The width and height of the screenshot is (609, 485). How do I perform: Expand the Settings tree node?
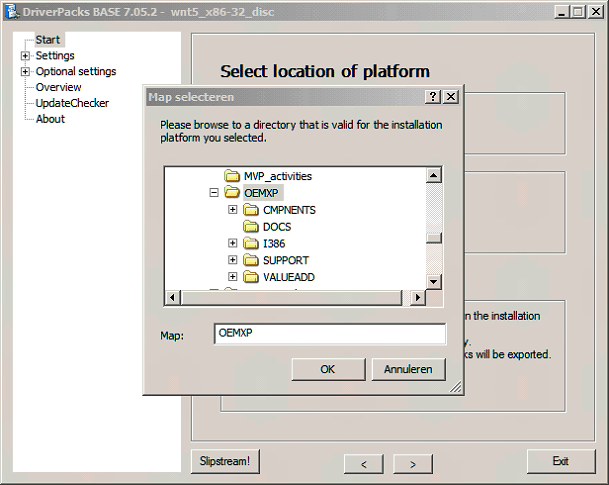[x=25, y=56]
